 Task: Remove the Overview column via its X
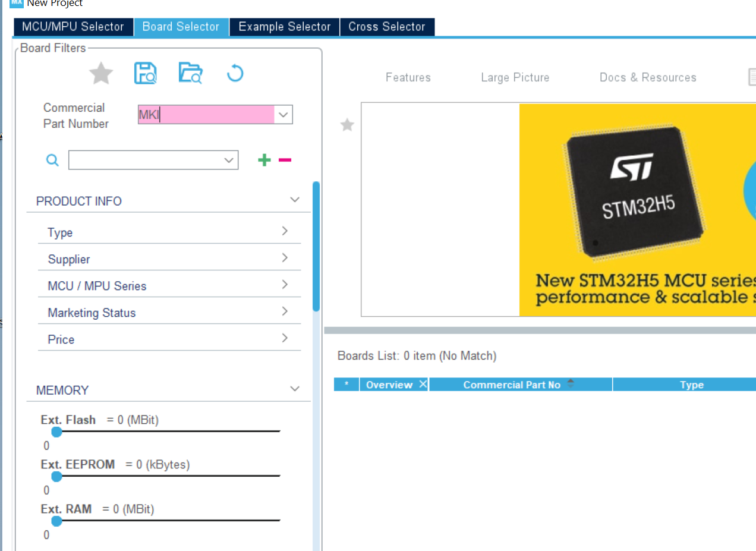[423, 384]
